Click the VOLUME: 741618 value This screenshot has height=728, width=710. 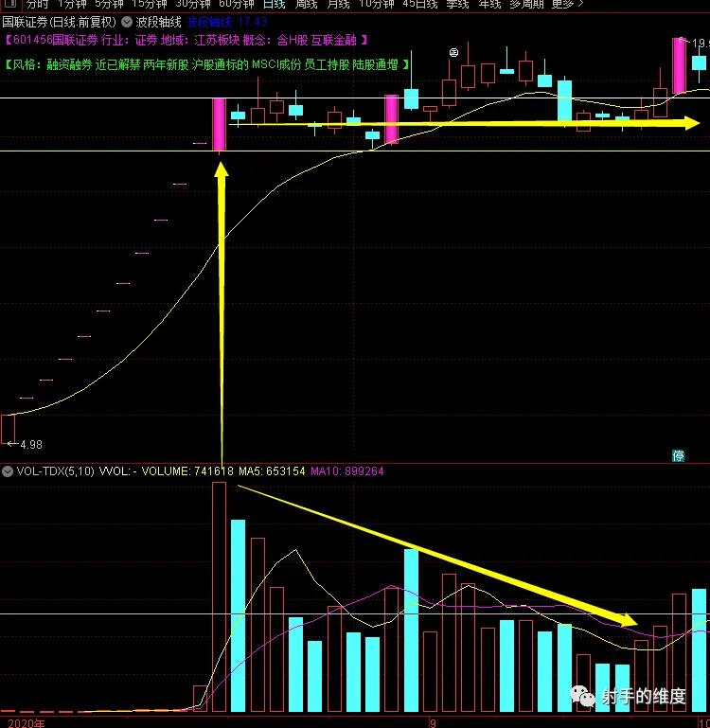tap(187, 471)
